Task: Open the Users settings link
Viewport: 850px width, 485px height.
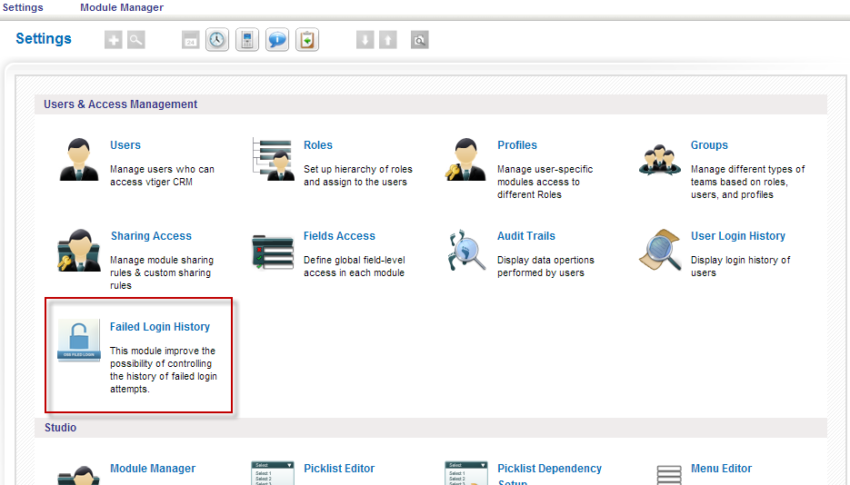Action: [x=125, y=145]
